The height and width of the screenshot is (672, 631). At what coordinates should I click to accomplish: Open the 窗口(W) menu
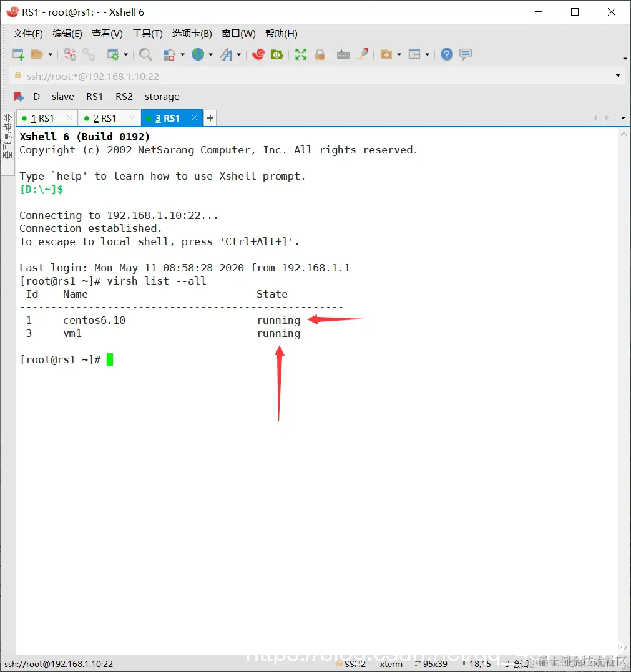[x=238, y=34]
